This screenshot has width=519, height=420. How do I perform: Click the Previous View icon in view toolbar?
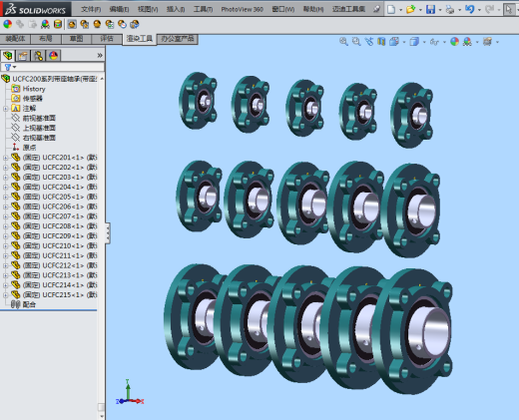coord(369,42)
